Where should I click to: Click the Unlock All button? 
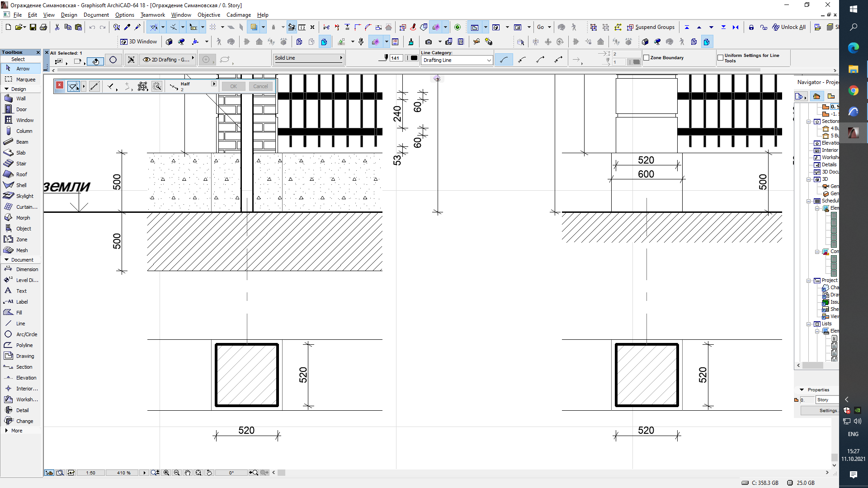789,27
